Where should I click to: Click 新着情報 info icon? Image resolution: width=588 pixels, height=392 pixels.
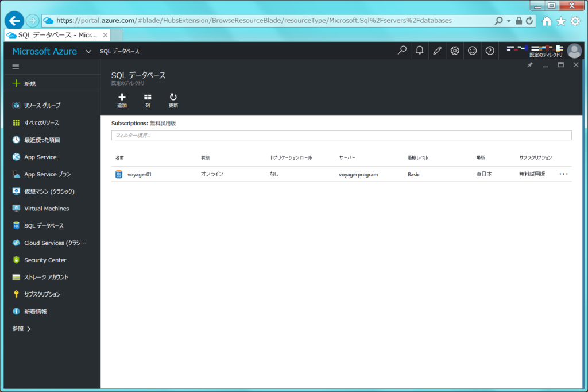(x=16, y=312)
